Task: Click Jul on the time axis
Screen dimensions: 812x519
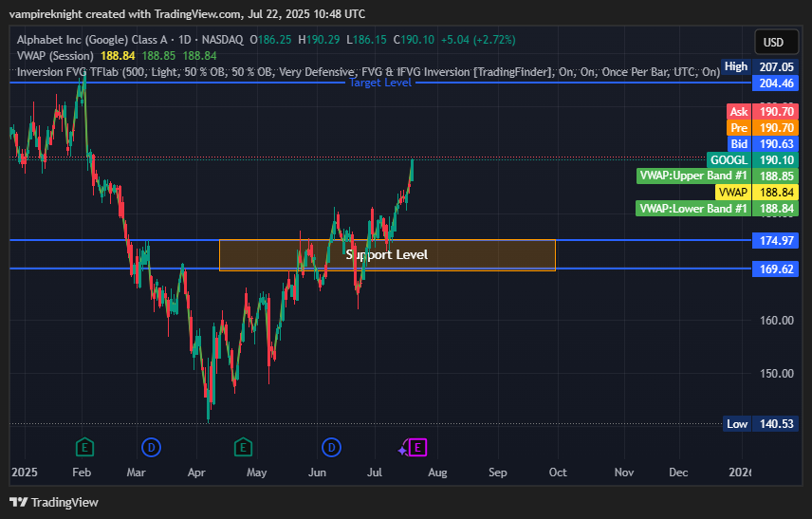Action: (x=375, y=473)
